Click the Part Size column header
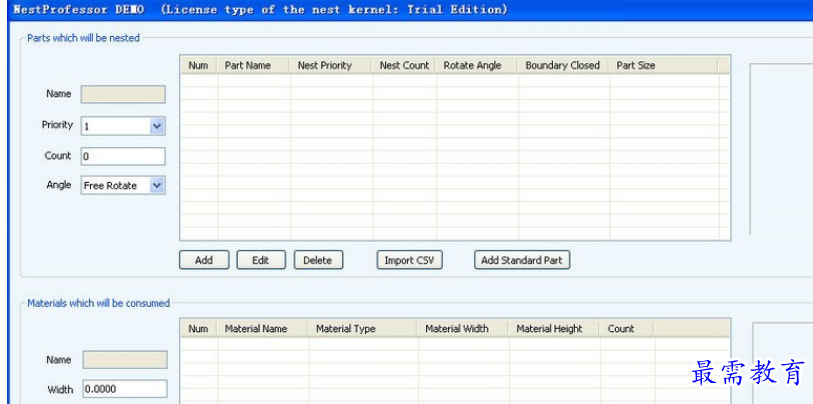The width and height of the screenshot is (813, 404). 664,65
